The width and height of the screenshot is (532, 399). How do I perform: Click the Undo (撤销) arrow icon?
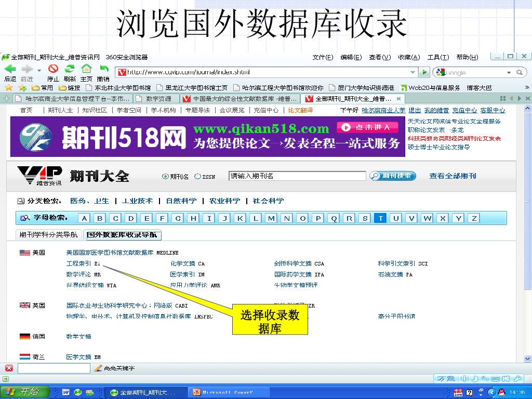coord(103,69)
